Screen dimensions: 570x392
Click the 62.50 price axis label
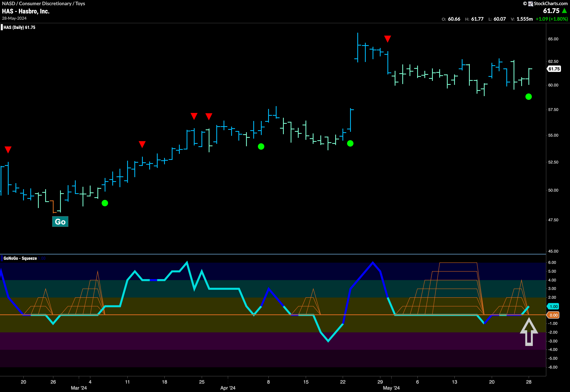point(553,61)
